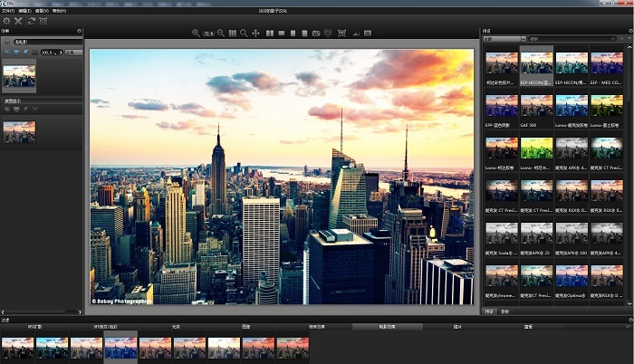Click the plain magnifier icon above the image
This screenshot has height=364, width=634.
pos(244,34)
